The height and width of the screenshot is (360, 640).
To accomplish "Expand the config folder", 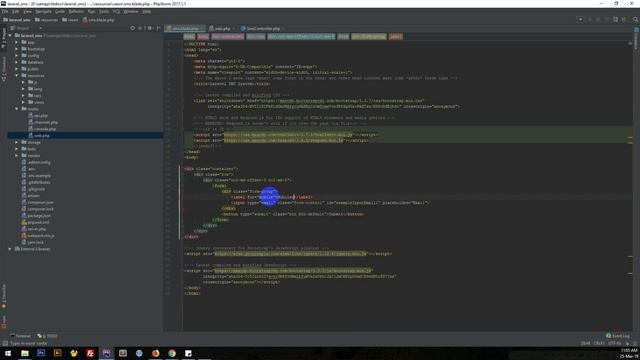I will coord(17,56).
